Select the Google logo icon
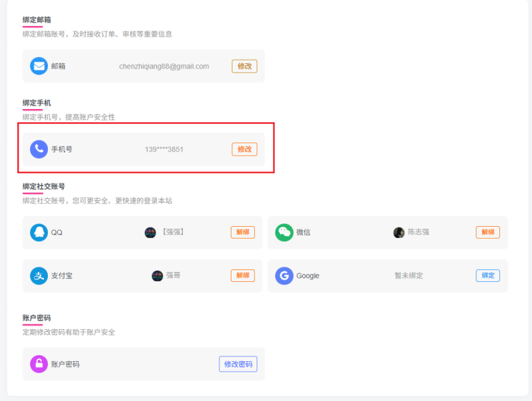The image size is (532, 401). click(284, 275)
